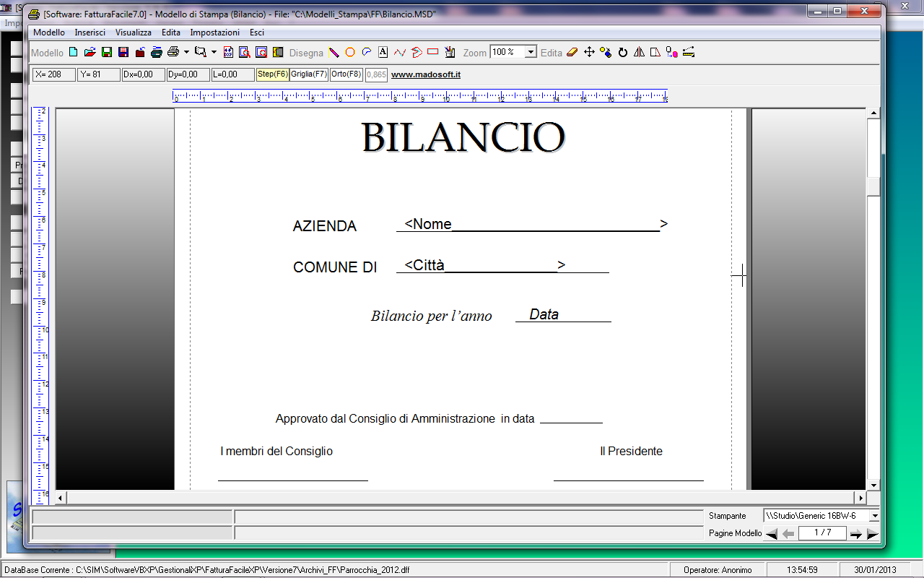
Task: Open the Impostazioni menu
Action: pos(215,33)
